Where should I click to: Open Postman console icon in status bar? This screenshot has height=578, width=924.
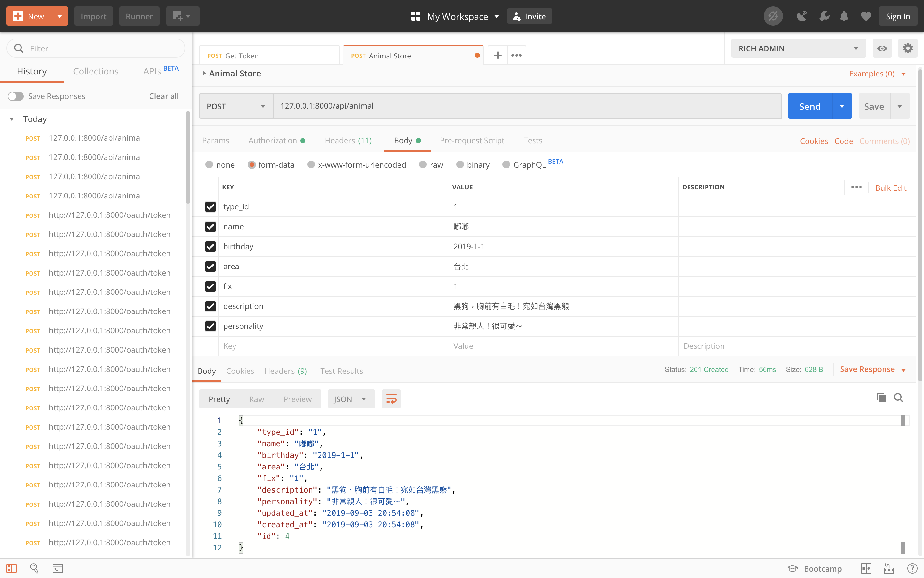pyautogui.click(x=58, y=568)
